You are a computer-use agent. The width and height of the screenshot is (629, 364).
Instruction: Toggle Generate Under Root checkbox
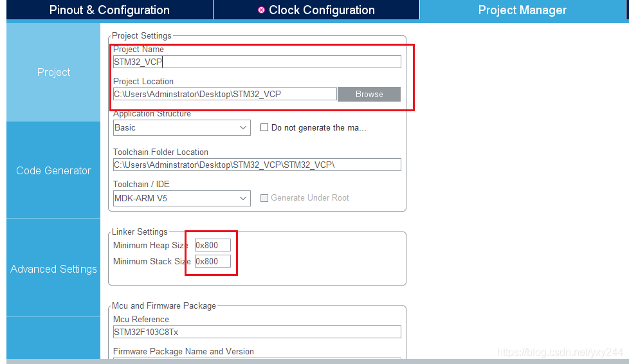click(264, 198)
